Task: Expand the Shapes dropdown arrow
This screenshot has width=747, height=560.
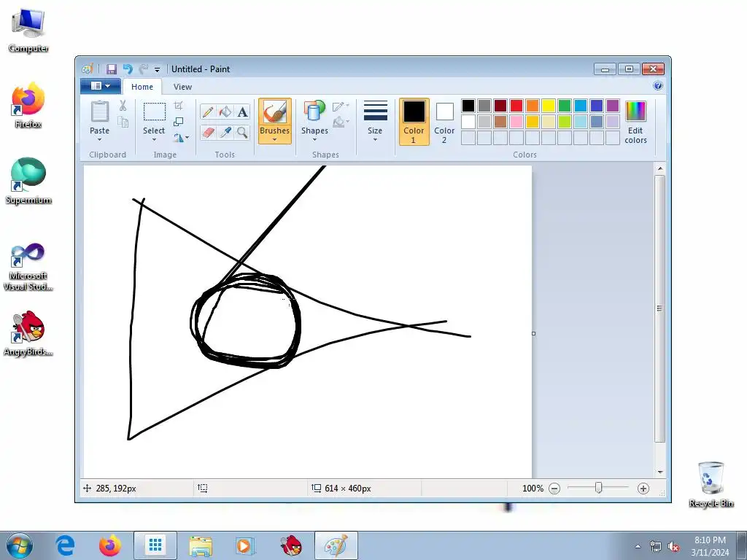Action: (314, 139)
